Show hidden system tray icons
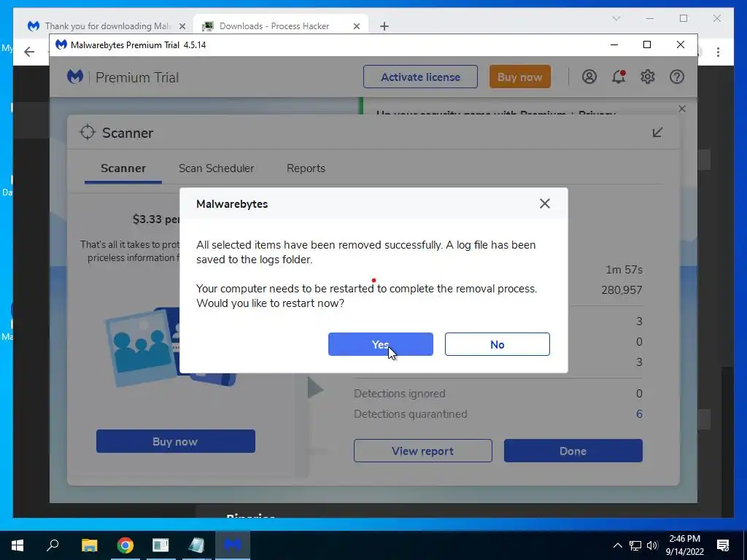The image size is (747, 560). (x=617, y=545)
